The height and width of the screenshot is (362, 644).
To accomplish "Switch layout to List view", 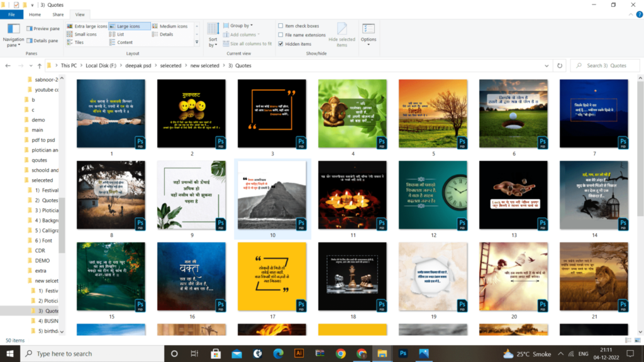I will 116,35.
